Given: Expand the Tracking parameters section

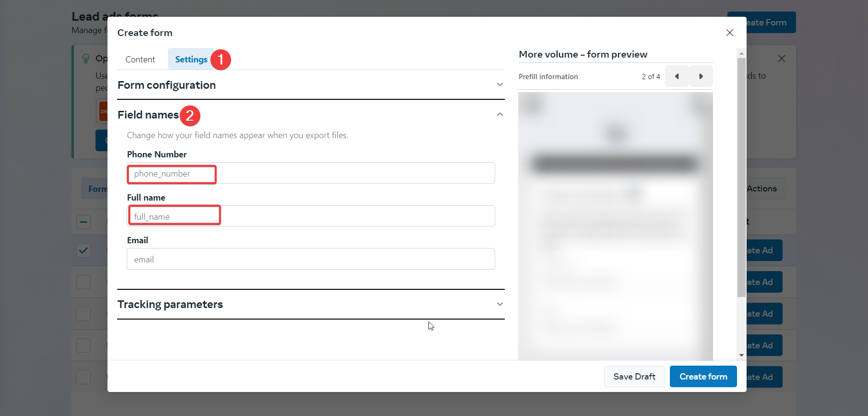Looking at the screenshot, I should coord(499,304).
